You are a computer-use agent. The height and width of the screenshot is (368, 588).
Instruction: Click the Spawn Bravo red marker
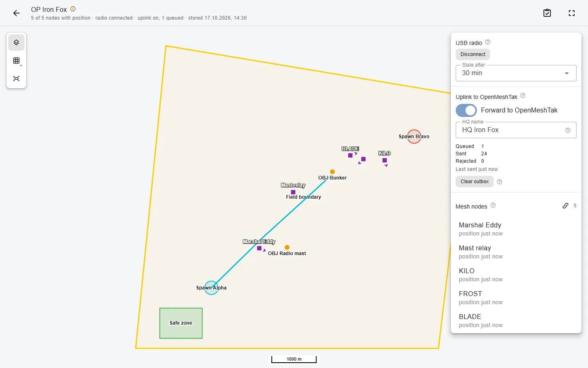(414, 137)
